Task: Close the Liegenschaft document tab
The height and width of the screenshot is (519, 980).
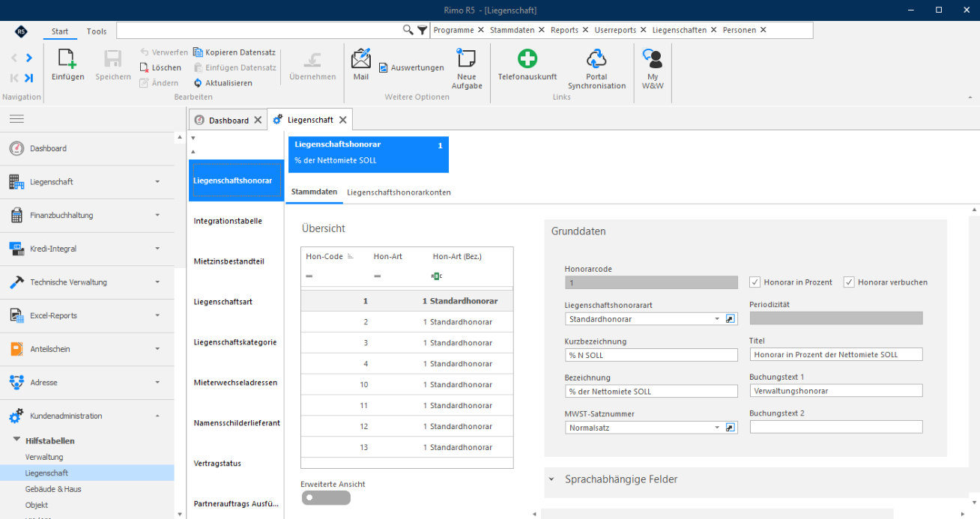Action: (x=343, y=120)
